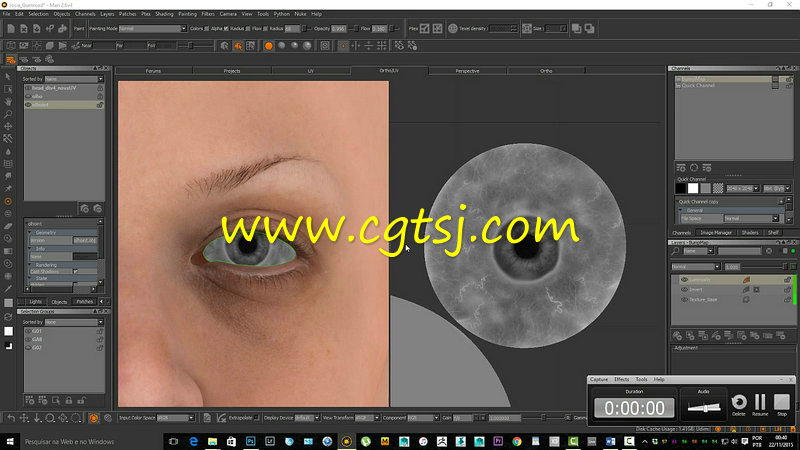Screen dimensions: 800x450
Task: Click add object icon in Objects panel
Action: [85, 209]
